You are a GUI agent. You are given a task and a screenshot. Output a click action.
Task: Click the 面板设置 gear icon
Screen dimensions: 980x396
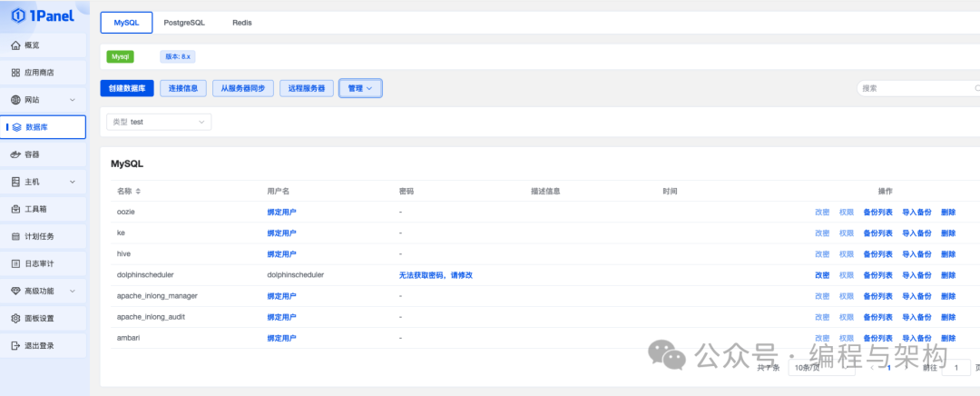coord(16,319)
